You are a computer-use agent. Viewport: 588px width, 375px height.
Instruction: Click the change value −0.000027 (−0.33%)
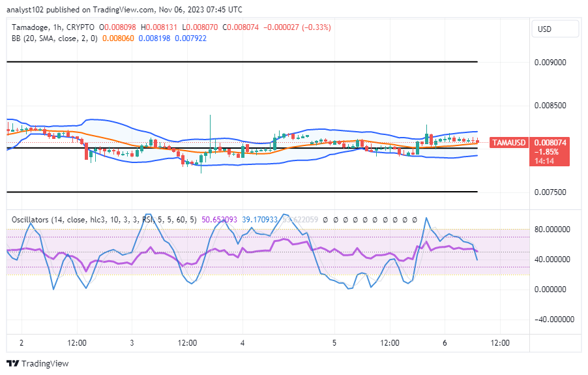(297, 27)
